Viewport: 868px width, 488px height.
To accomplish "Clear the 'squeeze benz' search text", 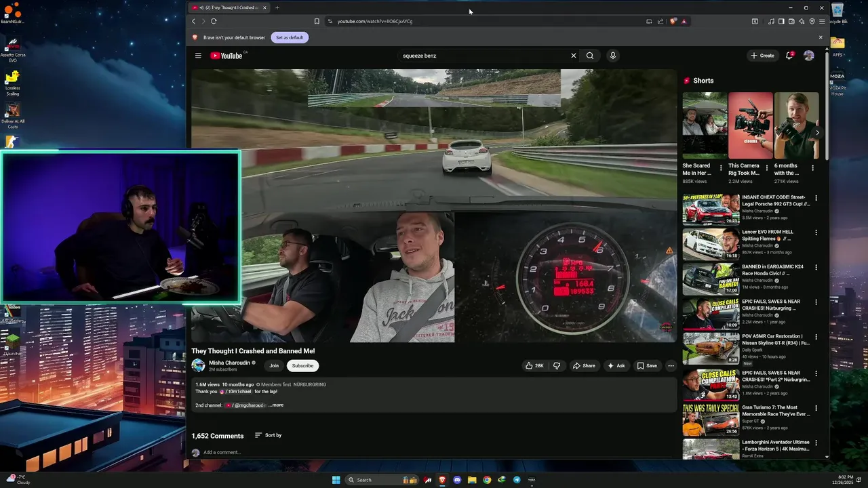I will [x=573, y=56].
